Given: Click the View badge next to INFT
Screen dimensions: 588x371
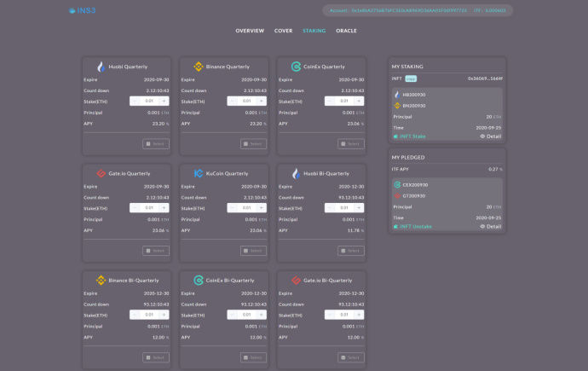Looking at the screenshot, I should click(x=411, y=78).
